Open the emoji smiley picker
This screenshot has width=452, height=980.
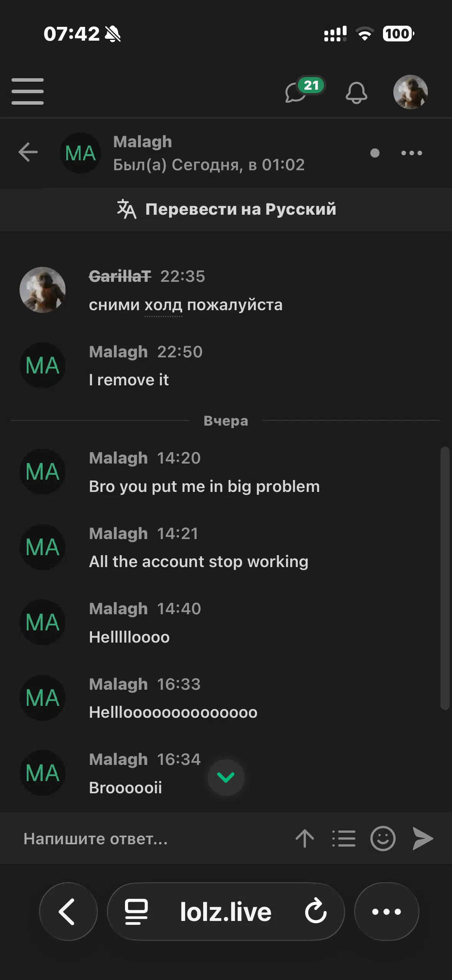383,839
